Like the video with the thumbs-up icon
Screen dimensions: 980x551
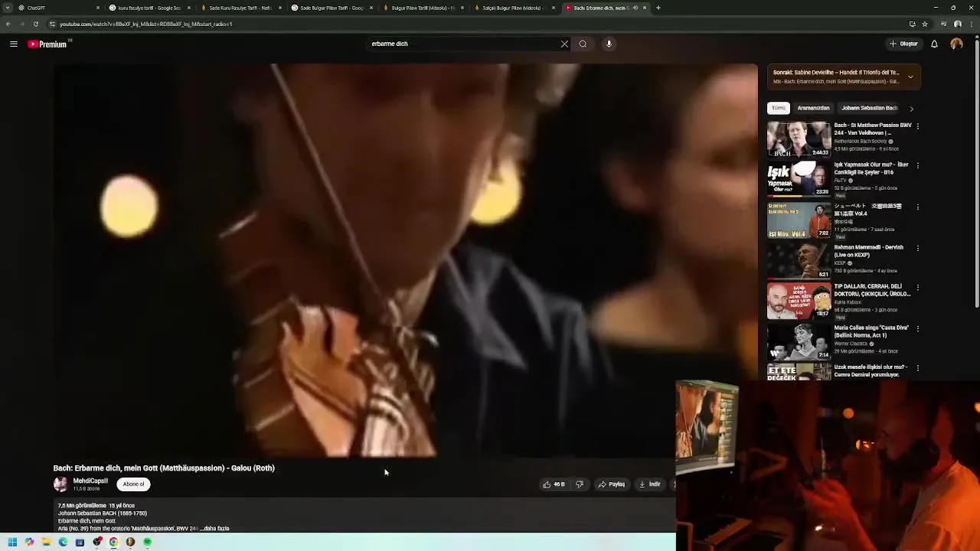(x=554, y=484)
